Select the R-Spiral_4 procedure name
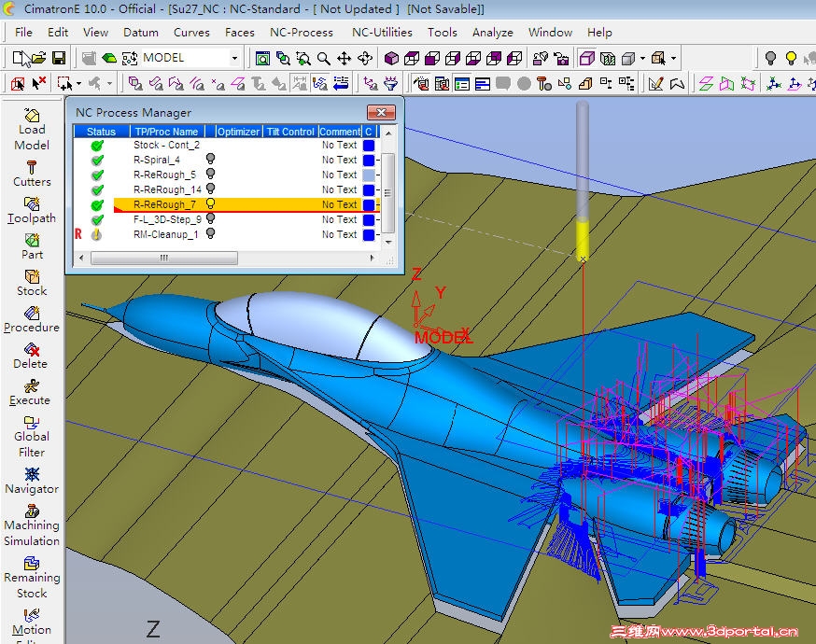This screenshot has height=644, width=816. [157, 160]
